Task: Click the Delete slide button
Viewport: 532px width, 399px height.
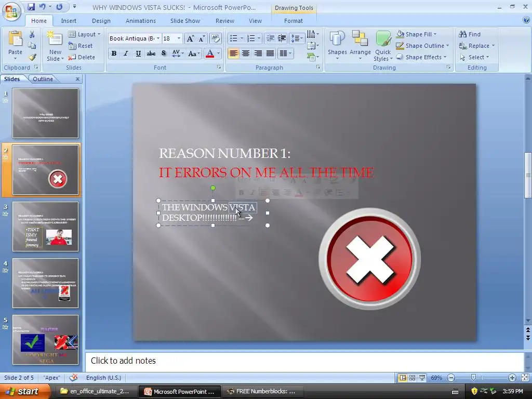Action: pos(82,57)
